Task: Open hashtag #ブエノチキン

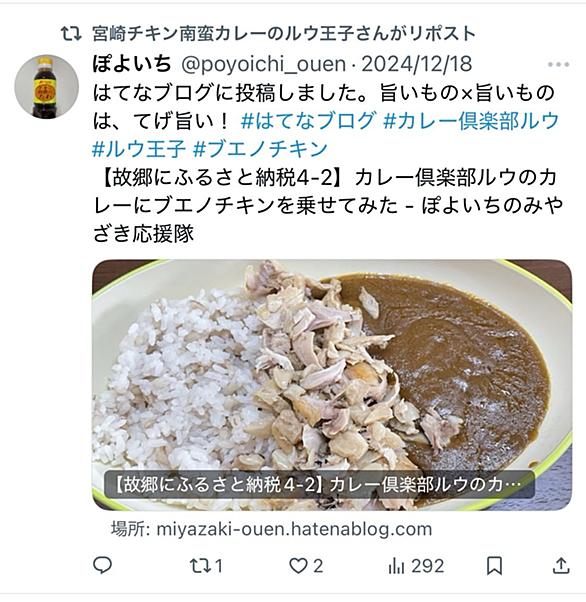Action: click(x=260, y=149)
